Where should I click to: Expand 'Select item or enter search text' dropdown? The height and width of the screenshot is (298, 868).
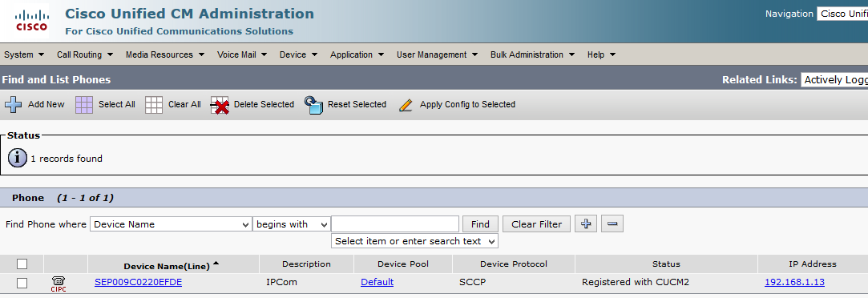pyautogui.click(x=414, y=241)
